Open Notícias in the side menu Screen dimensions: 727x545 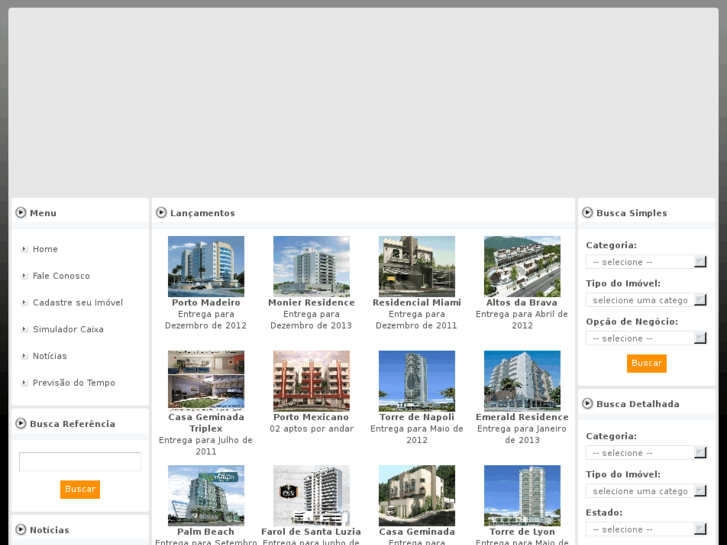[x=50, y=356]
